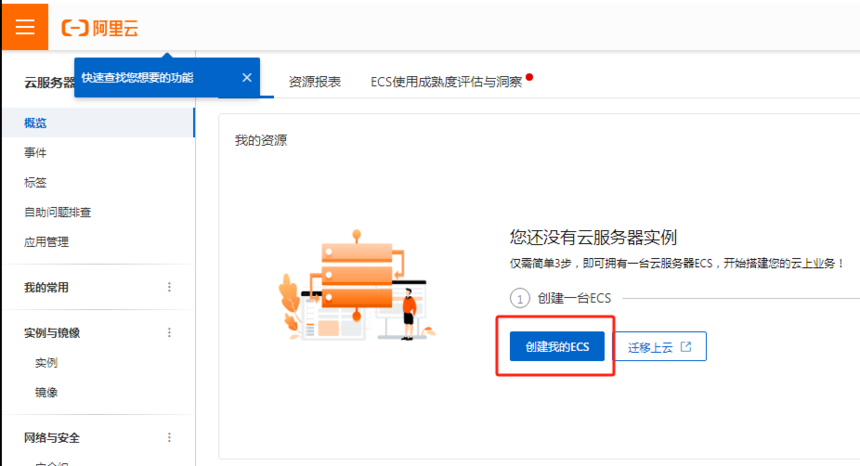Click the 迁移上云 button

660,346
